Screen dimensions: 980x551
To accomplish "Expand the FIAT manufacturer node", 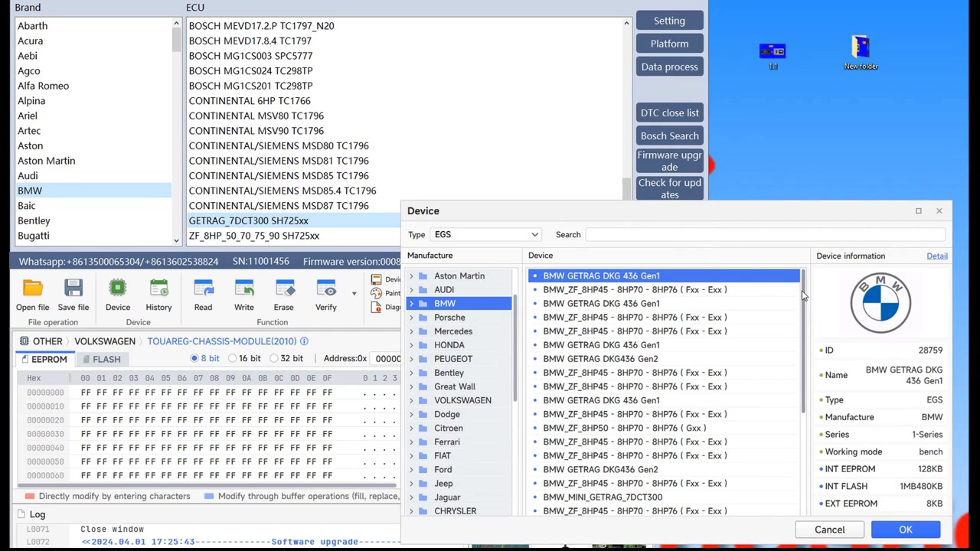I will click(x=412, y=455).
